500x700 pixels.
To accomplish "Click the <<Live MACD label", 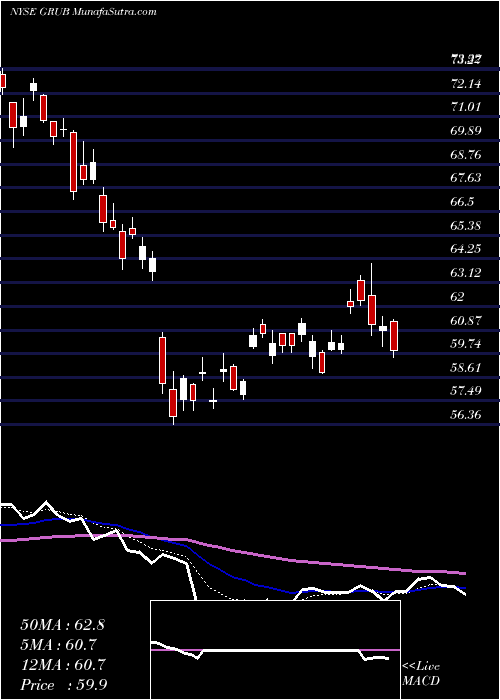I will [421, 674].
